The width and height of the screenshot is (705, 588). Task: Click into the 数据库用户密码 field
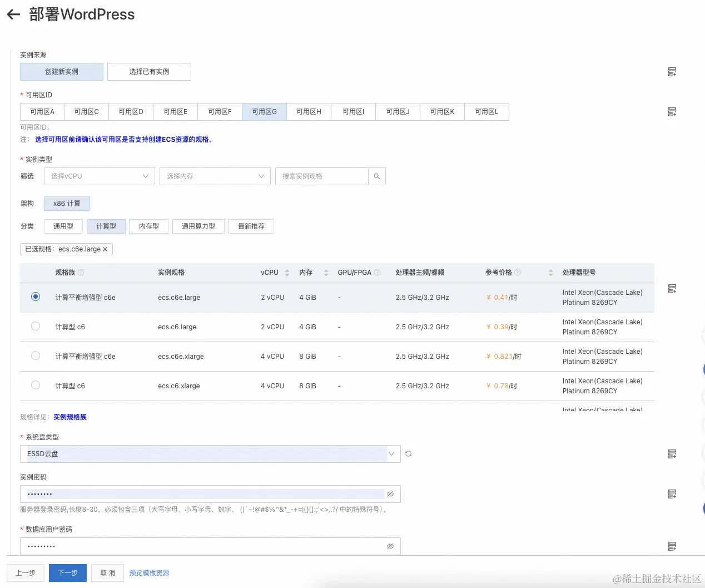click(x=210, y=546)
